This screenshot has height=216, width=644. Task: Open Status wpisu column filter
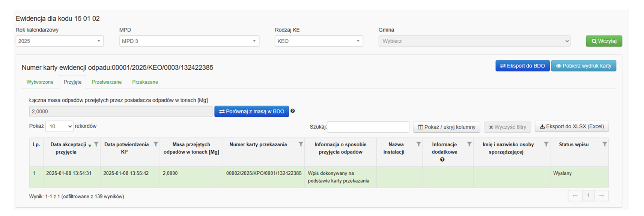pyautogui.click(x=604, y=144)
